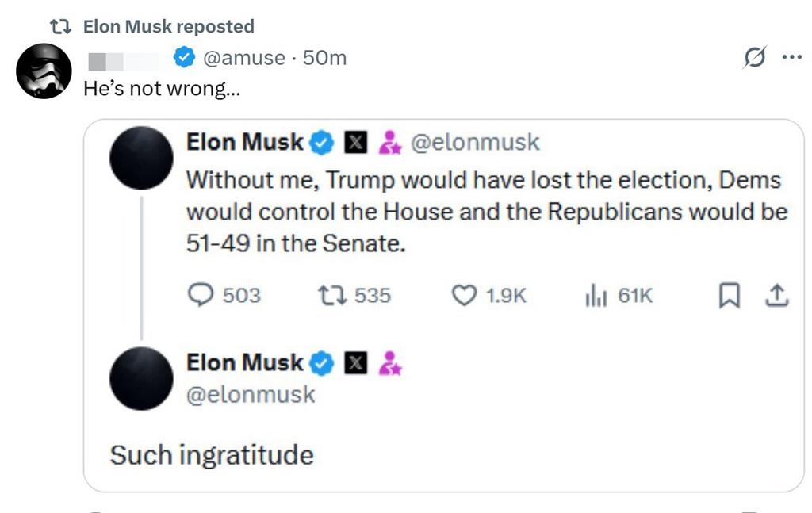Viewport: 812px width, 513px height.
Task: Click the share upload icon
Action: 777,296
